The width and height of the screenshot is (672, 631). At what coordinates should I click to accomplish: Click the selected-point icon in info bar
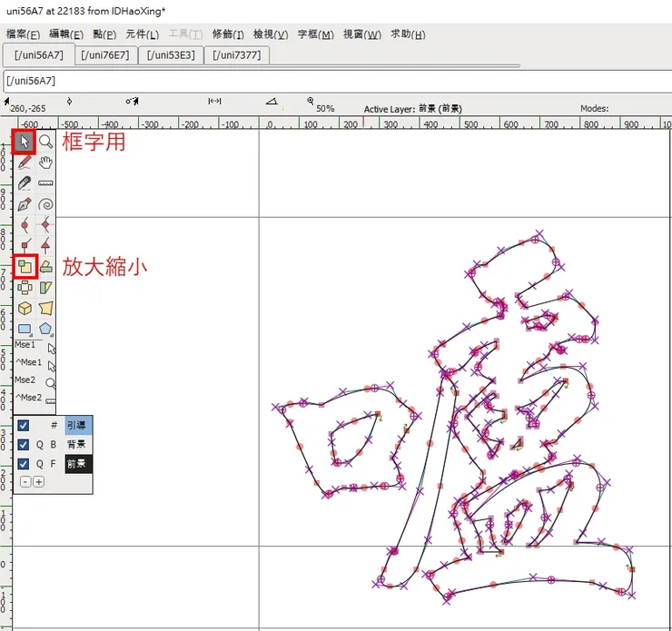[x=69, y=102]
